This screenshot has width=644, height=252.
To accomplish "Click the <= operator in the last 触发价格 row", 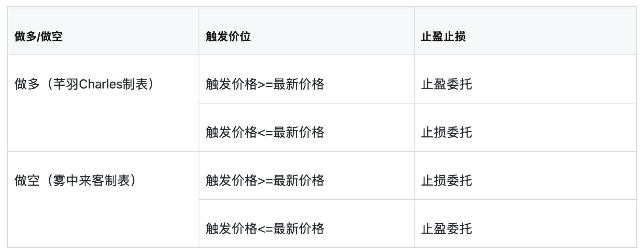I will pyautogui.click(x=265, y=229).
